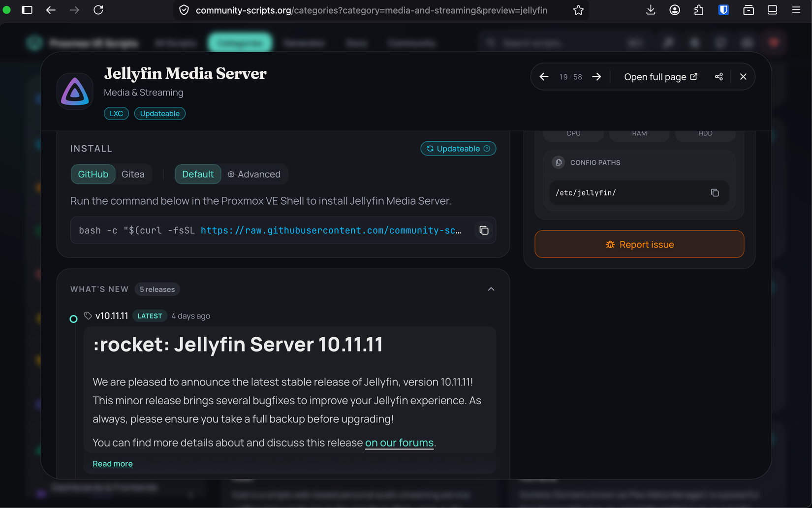Reload the page with the refresh icon
812x508 pixels.
(x=98, y=10)
